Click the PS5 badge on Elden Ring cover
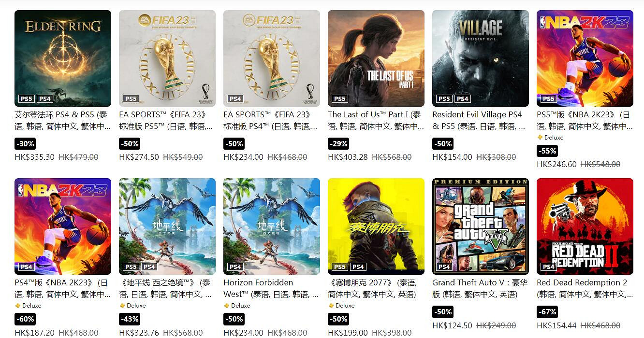 [x=27, y=99]
